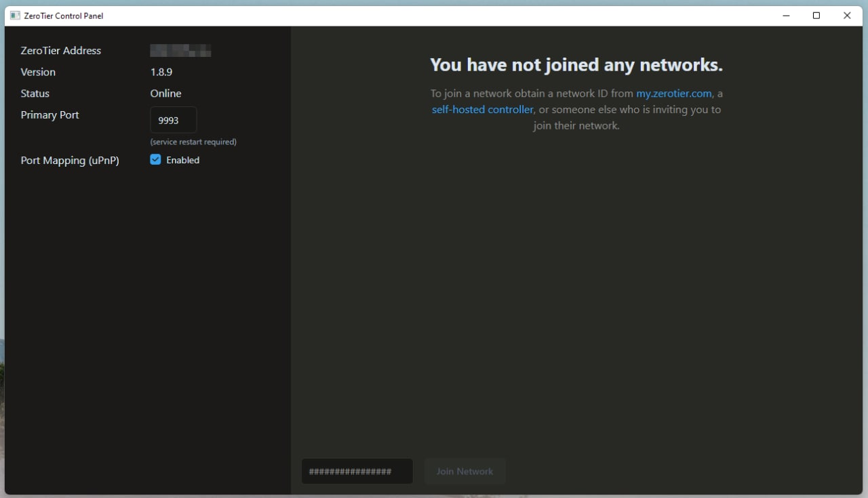
Task: Follow the self-hosted controller link
Action: (x=482, y=110)
